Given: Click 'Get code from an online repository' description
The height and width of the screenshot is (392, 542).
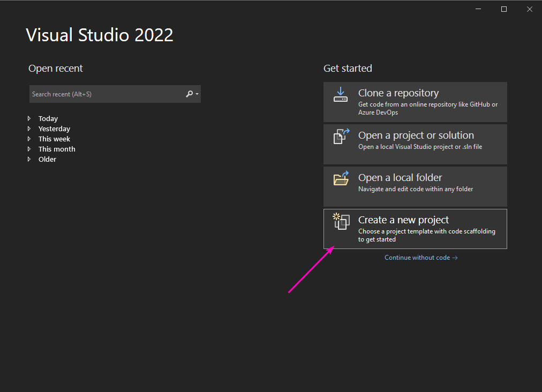Looking at the screenshot, I should pyautogui.click(x=428, y=108).
